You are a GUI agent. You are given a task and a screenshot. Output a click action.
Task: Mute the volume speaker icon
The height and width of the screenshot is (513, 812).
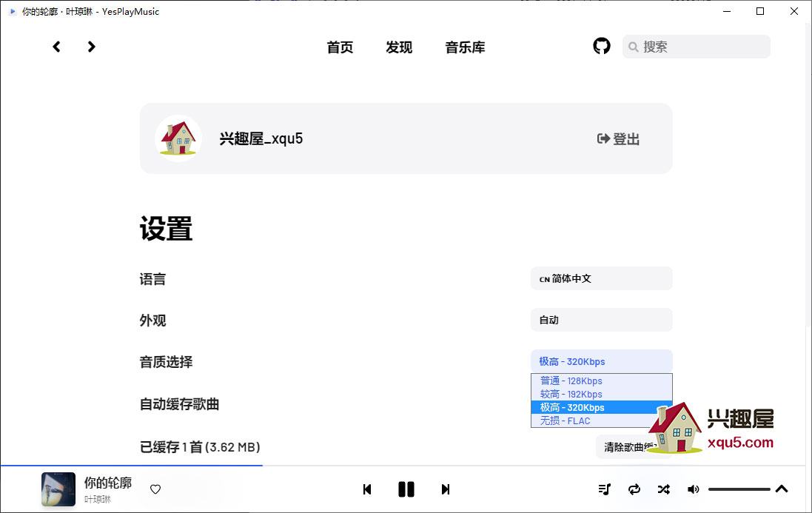click(x=693, y=489)
